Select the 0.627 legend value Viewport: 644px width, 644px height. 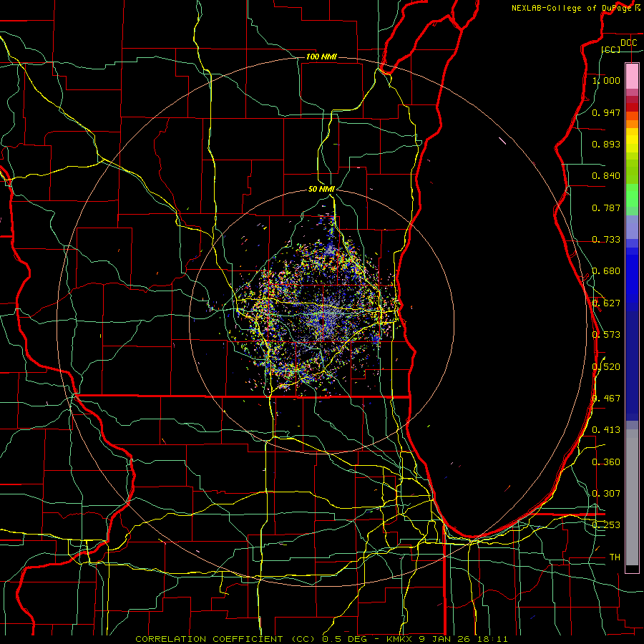point(606,303)
